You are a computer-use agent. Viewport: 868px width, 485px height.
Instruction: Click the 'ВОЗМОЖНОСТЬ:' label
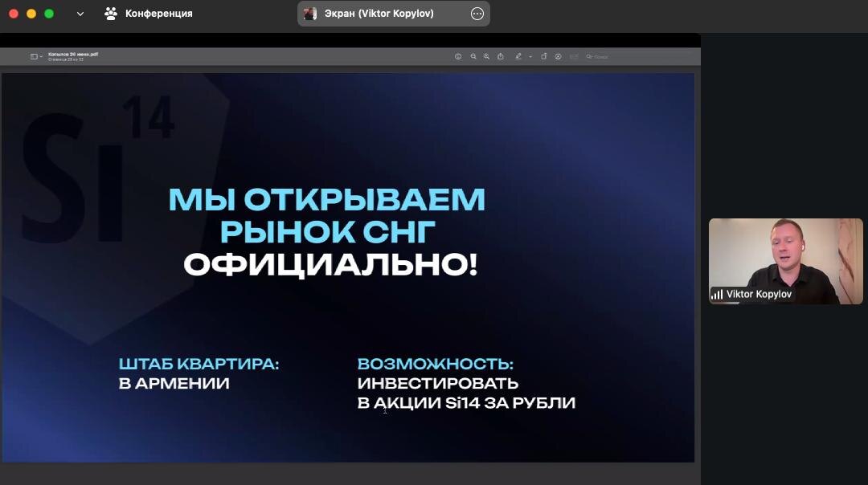coord(436,364)
